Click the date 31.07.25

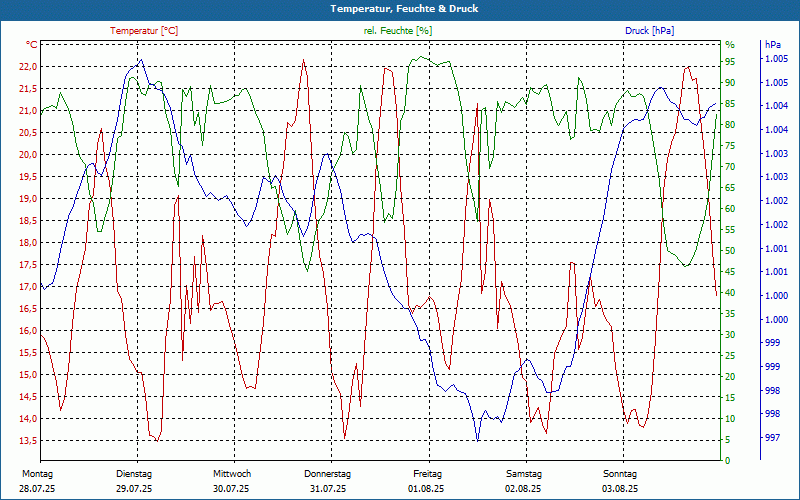click(x=328, y=489)
